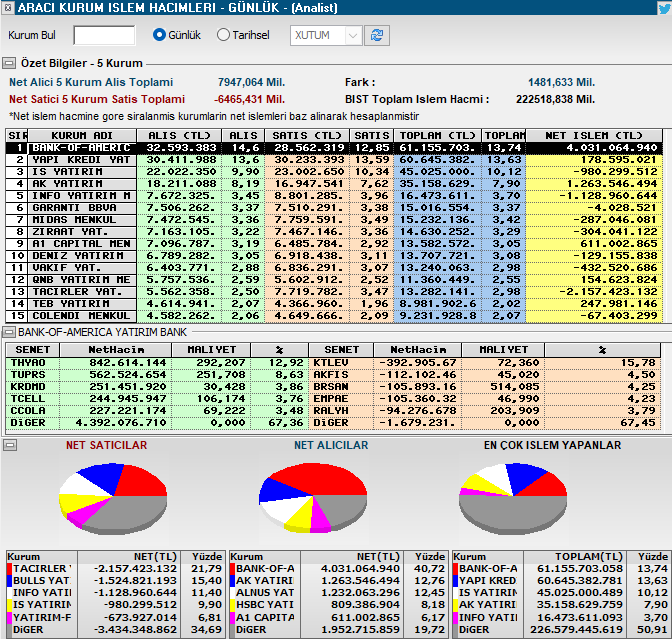Click the BRSAN stock row

click(484, 387)
